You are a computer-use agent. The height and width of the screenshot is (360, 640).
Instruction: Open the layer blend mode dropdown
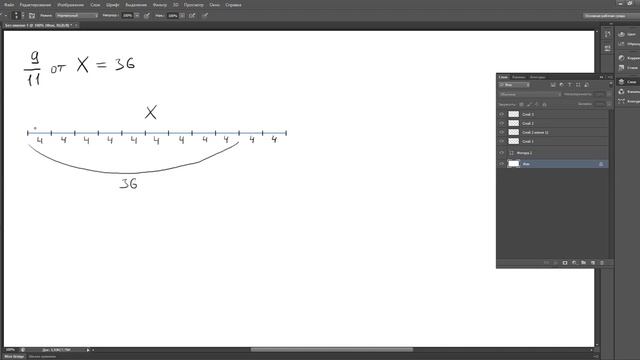530,94
